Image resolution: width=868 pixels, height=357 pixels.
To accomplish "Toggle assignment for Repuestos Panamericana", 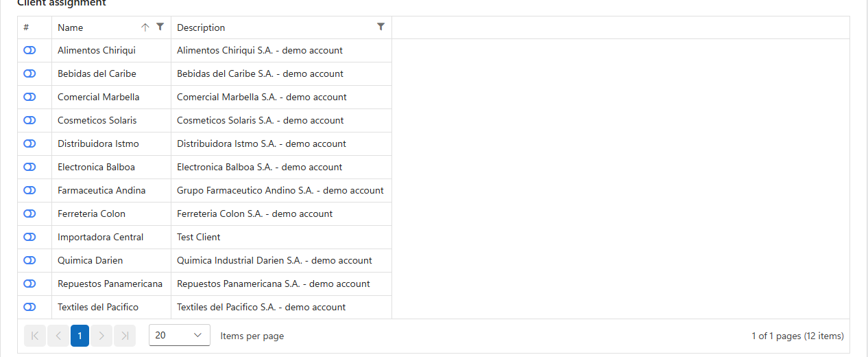I will 29,284.
